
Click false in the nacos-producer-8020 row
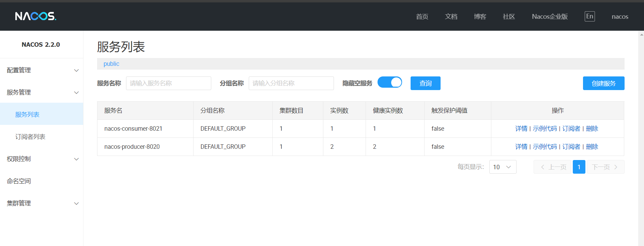tap(438, 147)
